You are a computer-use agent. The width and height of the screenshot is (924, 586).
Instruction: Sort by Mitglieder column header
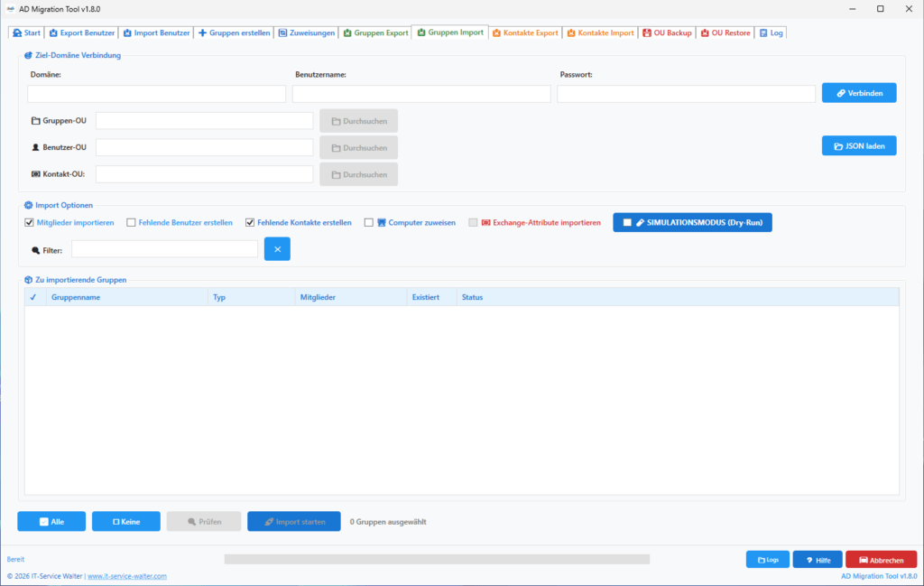351,297
